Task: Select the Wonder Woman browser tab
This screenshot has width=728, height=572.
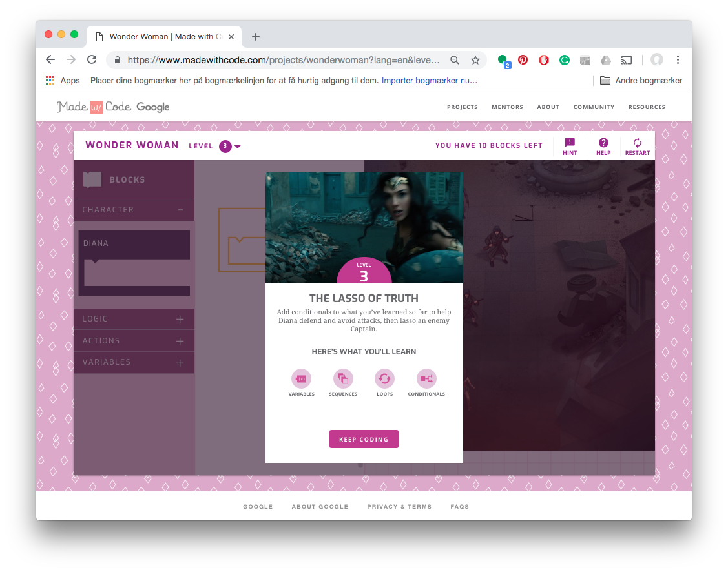Action: pyautogui.click(x=164, y=37)
